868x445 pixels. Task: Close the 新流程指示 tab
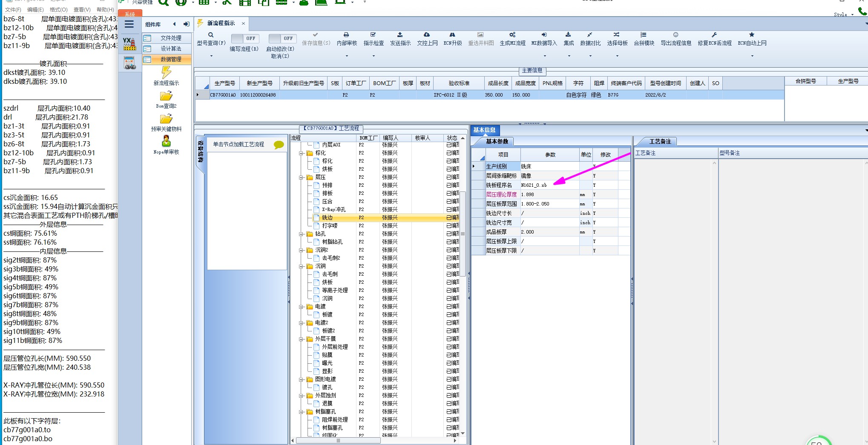click(243, 23)
